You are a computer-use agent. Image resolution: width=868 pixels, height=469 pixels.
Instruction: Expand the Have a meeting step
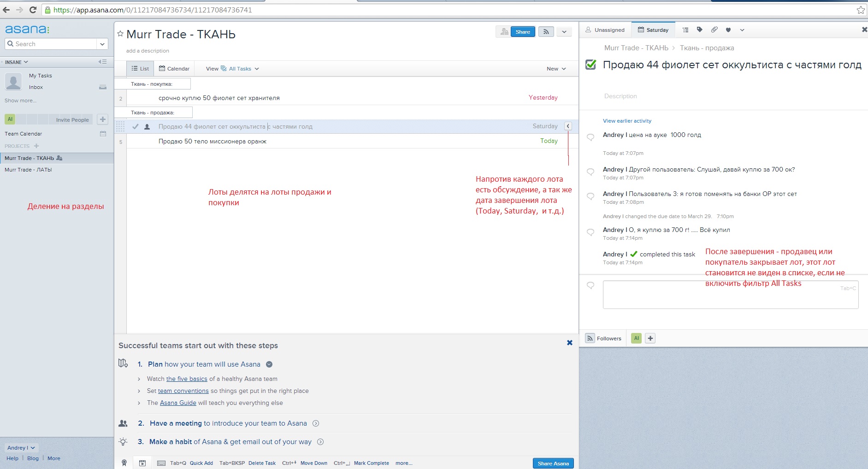pyautogui.click(x=316, y=423)
